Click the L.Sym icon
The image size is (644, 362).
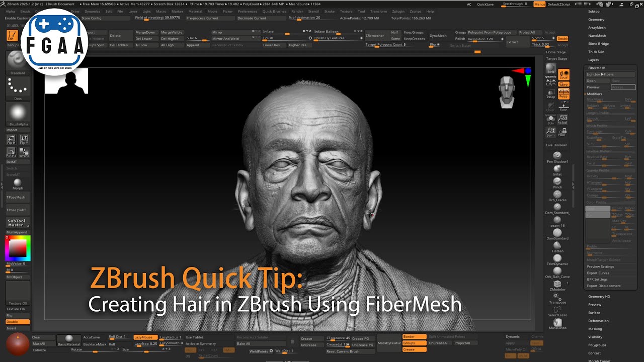pyautogui.click(x=551, y=81)
